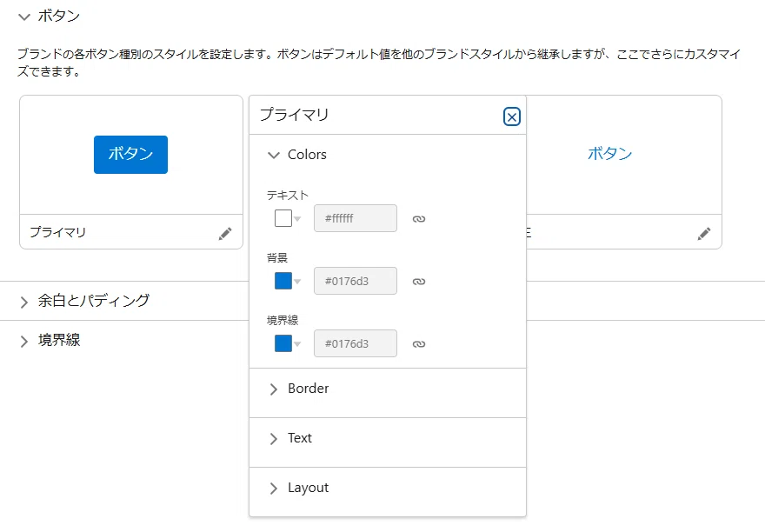The width and height of the screenshot is (765, 532).
Task: Click link icon next to テキスト color field
Action: tap(419, 219)
